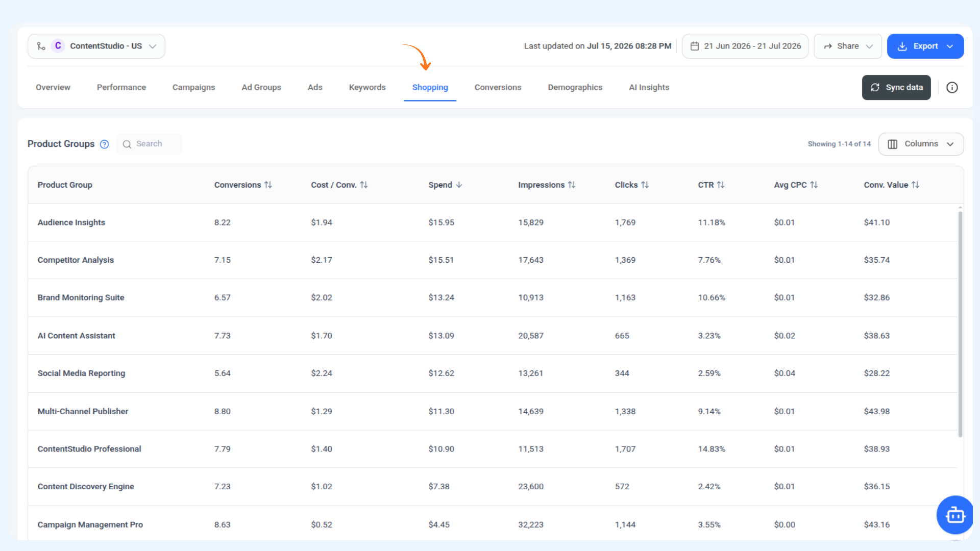Click the $7.38 spend cell
Image resolution: width=980 pixels, height=551 pixels.
pos(439,486)
